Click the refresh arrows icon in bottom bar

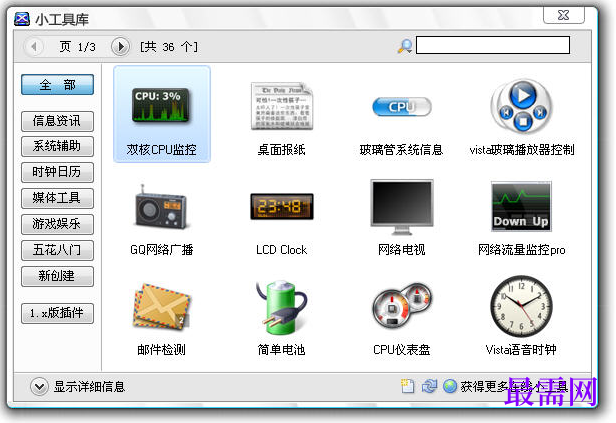429,386
